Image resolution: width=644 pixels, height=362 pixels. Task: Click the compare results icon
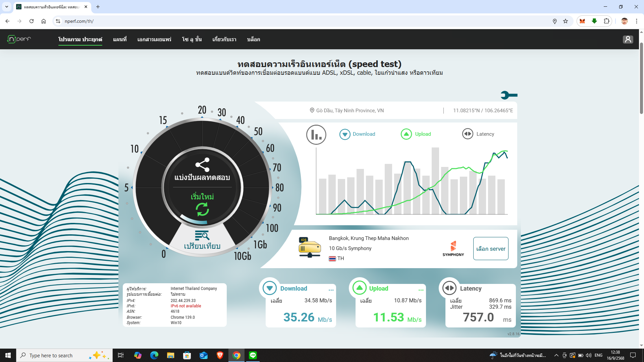(x=202, y=236)
